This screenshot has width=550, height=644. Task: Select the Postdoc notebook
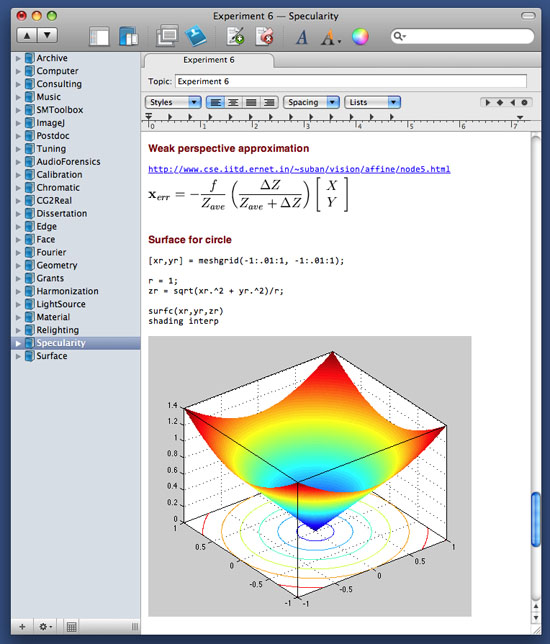53,136
